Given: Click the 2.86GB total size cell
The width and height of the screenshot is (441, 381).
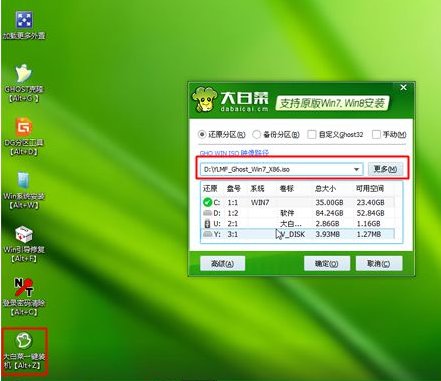Looking at the screenshot, I should pyautogui.click(x=327, y=224).
